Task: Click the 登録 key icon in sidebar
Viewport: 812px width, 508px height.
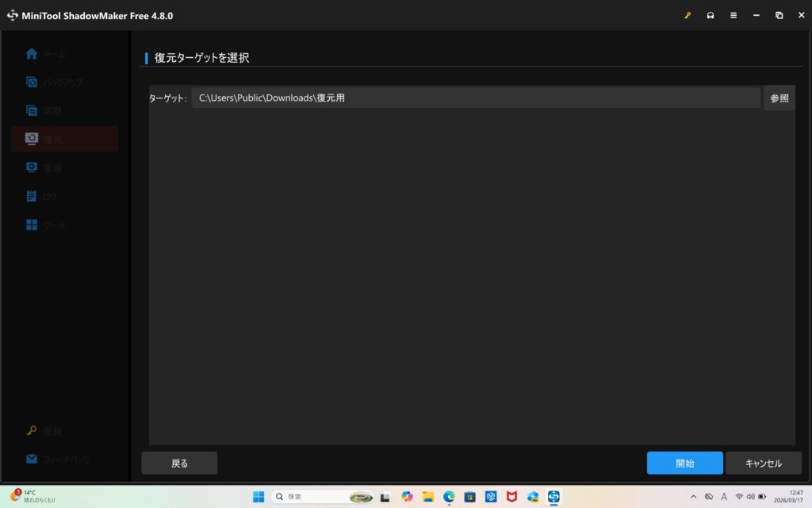Action: pyautogui.click(x=32, y=431)
